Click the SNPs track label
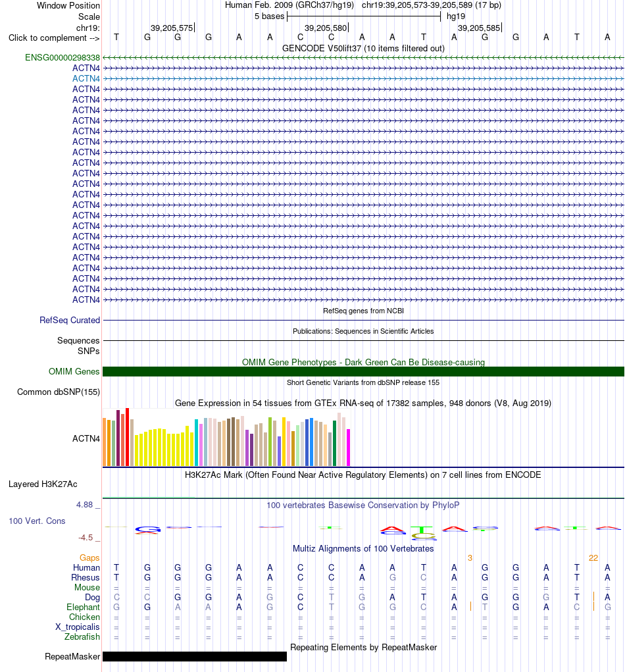The image size is (625, 672). [x=88, y=351]
